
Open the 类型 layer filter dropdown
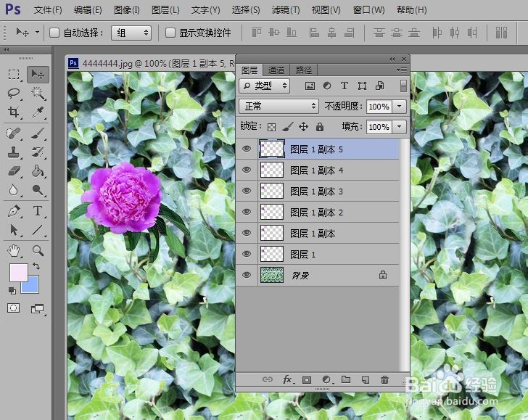(264, 86)
